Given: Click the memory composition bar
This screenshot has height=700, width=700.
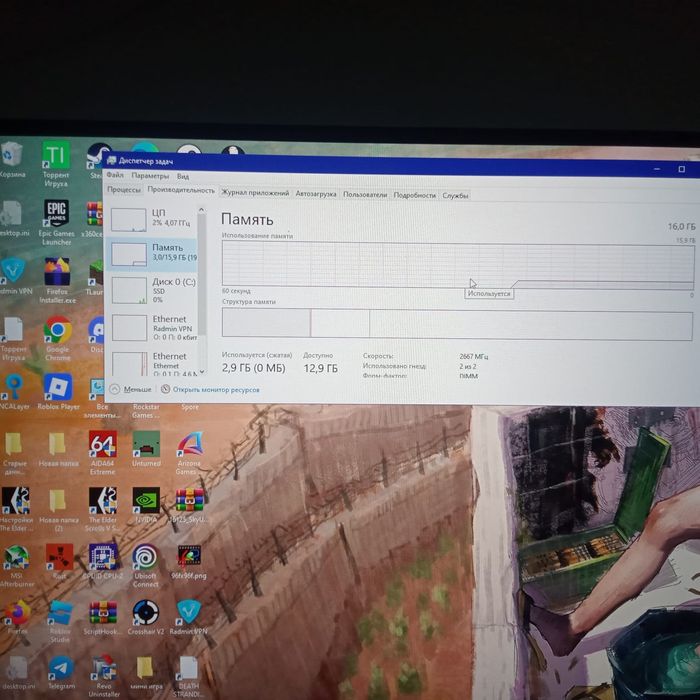Looking at the screenshot, I should tap(457, 324).
